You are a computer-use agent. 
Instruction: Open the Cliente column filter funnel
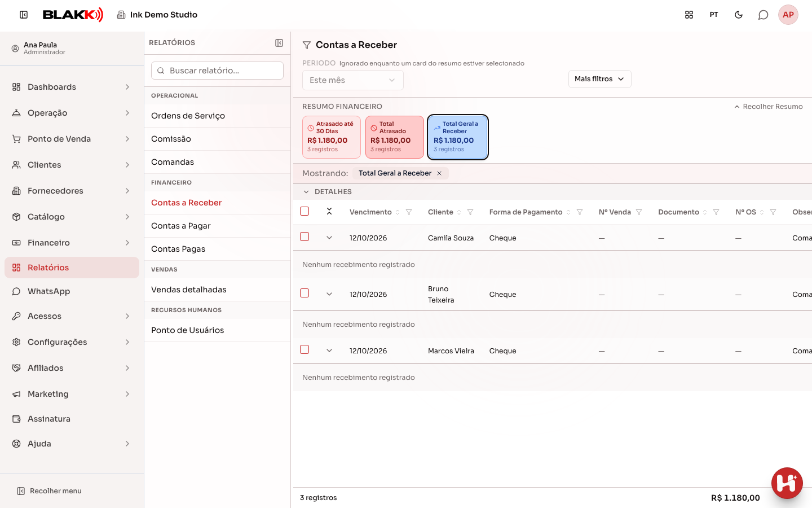coord(470,212)
